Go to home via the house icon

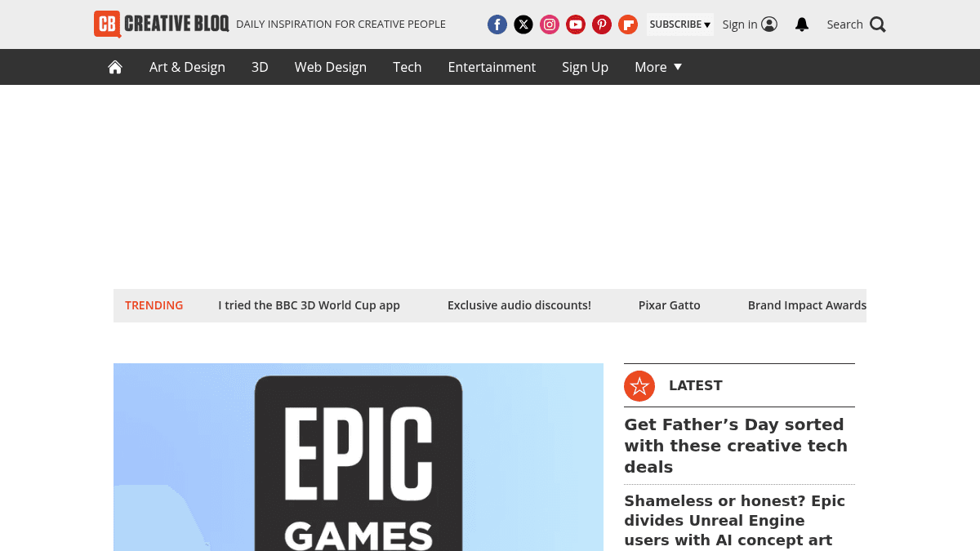coord(115,67)
